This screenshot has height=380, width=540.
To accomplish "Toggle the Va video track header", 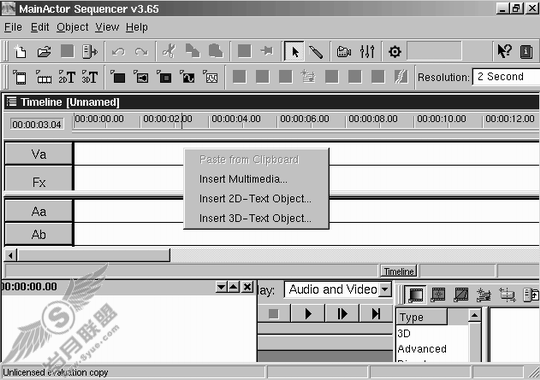I will point(39,154).
